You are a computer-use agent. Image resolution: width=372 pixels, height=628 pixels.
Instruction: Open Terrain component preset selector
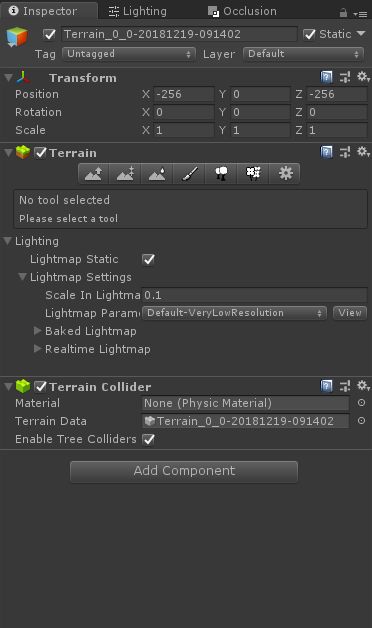point(345,152)
